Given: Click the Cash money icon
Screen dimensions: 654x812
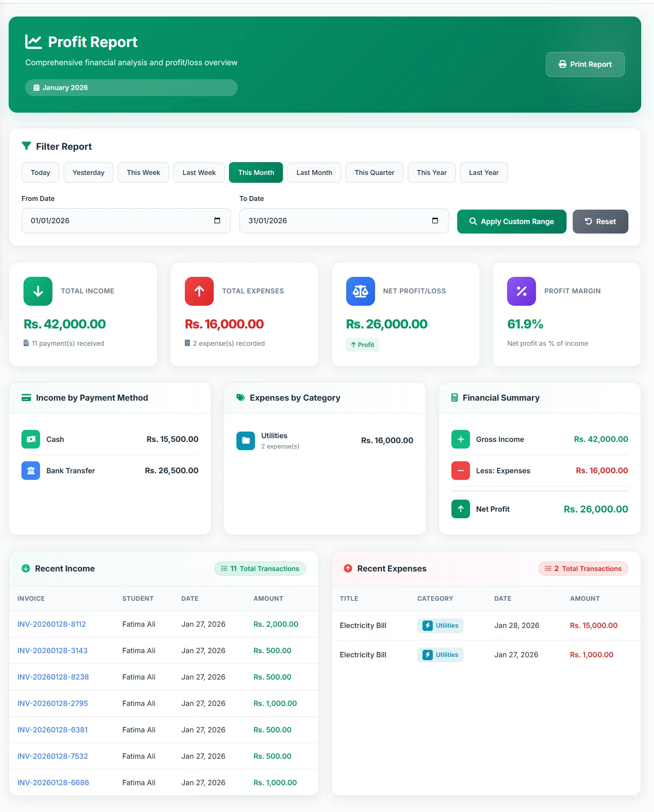Looking at the screenshot, I should [31, 439].
